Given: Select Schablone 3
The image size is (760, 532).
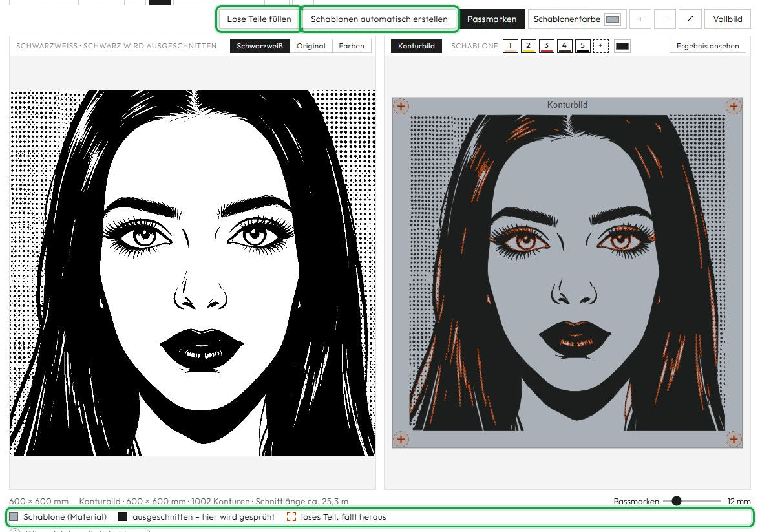Looking at the screenshot, I should point(546,46).
